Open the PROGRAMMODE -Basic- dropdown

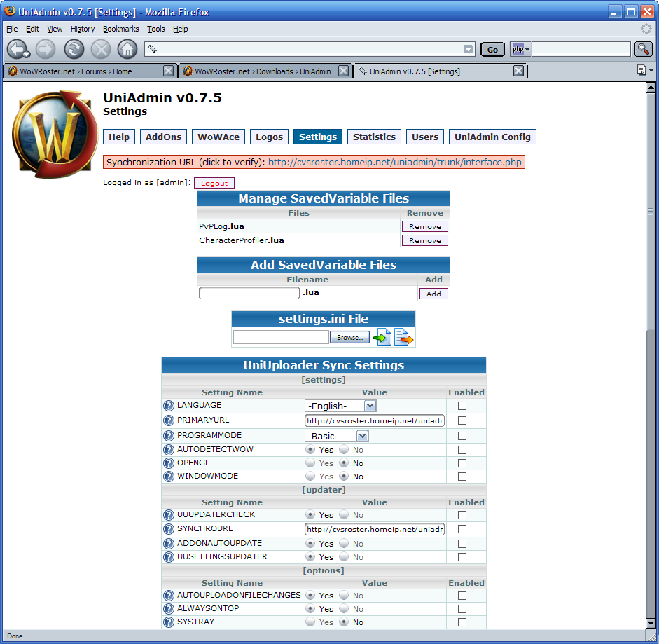[336, 436]
